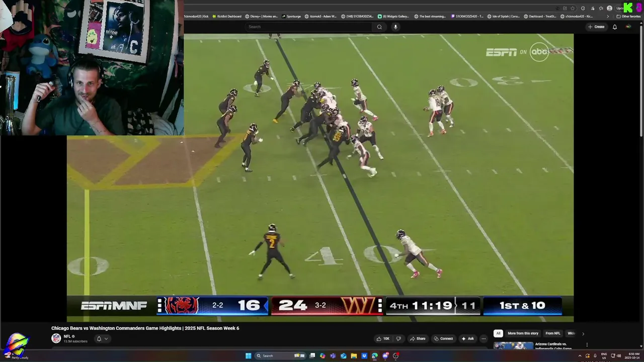Open Arizona Cardinals vs Colts video thumbnail
Viewport: 644px width, 362px height.
tap(513, 345)
